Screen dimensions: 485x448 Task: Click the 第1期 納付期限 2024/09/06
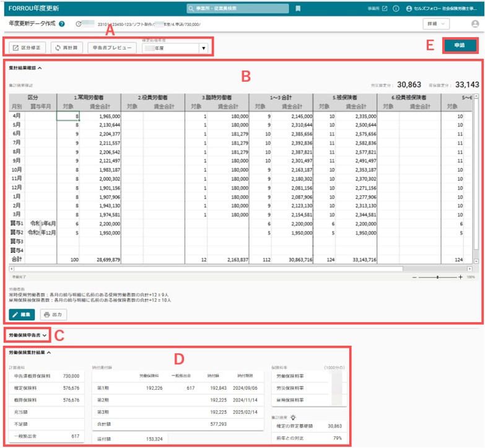click(x=245, y=388)
